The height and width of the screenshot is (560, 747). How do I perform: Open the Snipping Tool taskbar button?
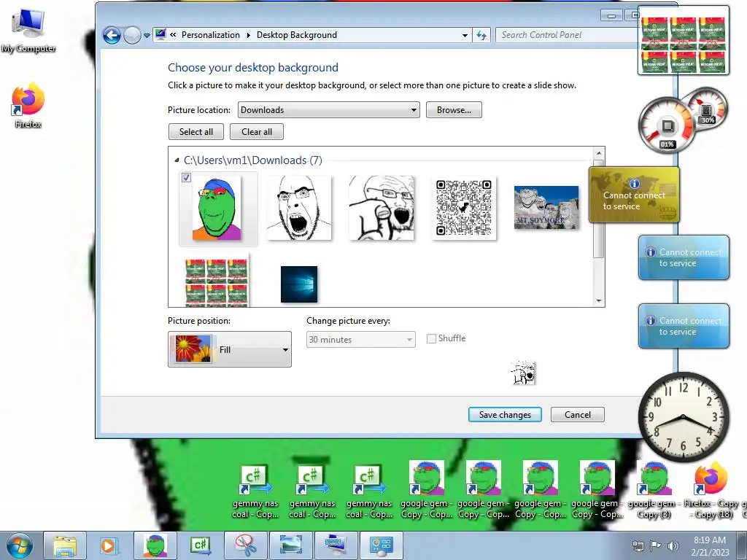pos(246,545)
